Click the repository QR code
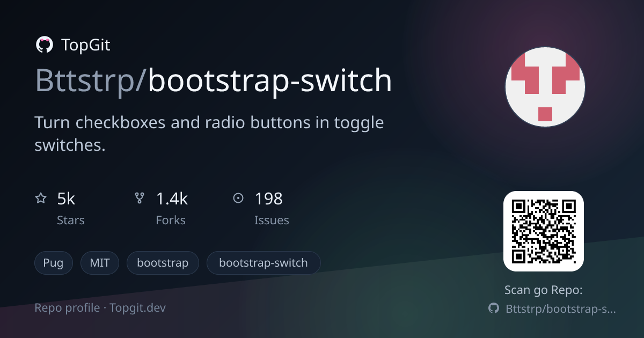The width and height of the screenshot is (644, 338). coord(543,231)
